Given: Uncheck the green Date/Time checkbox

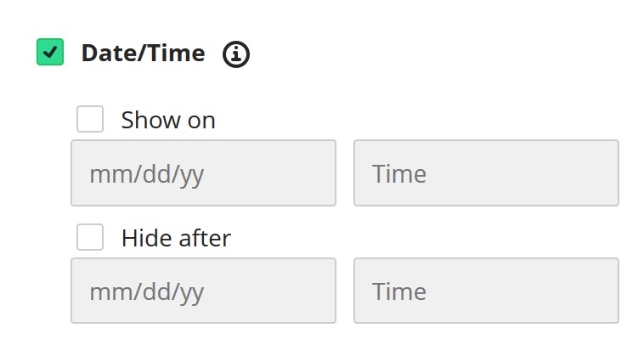Looking at the screenshot, I should (x=50, y=52).
